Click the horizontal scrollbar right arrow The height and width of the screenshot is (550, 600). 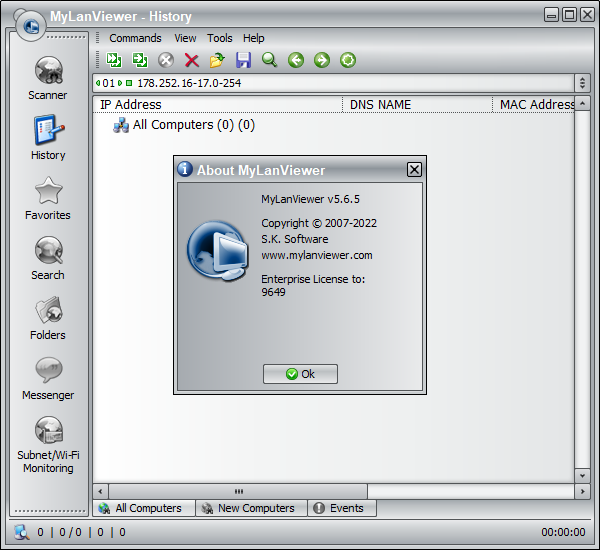[x=582, y=491]
